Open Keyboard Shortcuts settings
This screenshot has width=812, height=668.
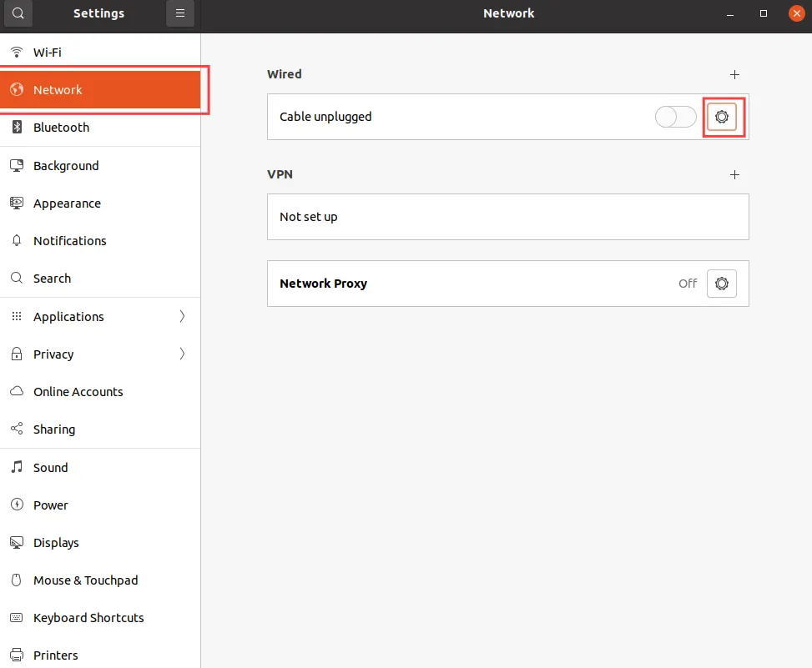(88, 618)
